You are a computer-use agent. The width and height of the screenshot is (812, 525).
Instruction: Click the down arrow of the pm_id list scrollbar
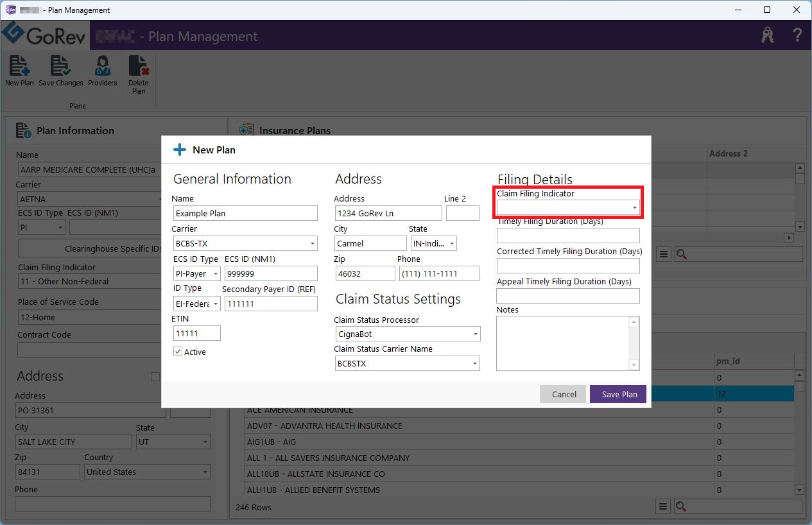click(x=800, y=490)
